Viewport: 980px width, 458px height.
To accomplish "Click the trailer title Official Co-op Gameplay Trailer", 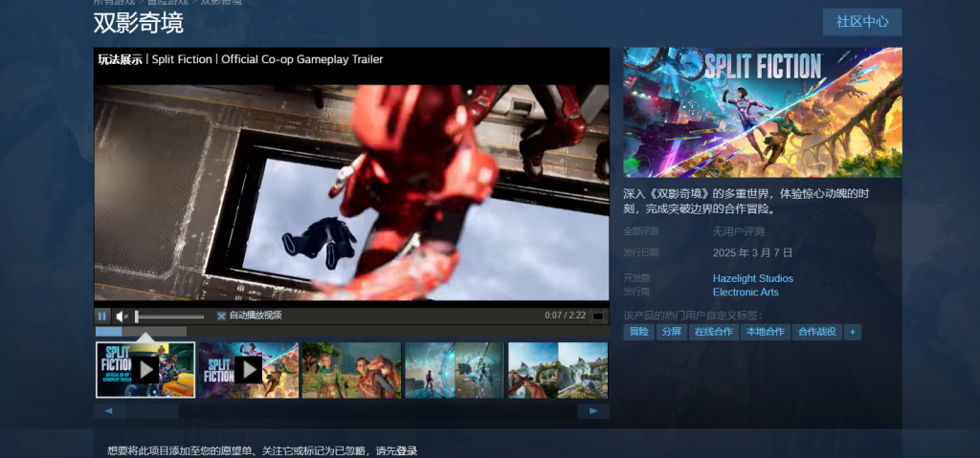I will [x=301, y=59].
